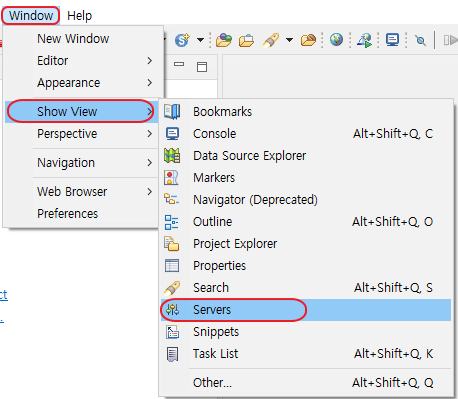Screen dimensions: 458x399
Task: Show the Outline view
Action: click(x=306, y=222)
